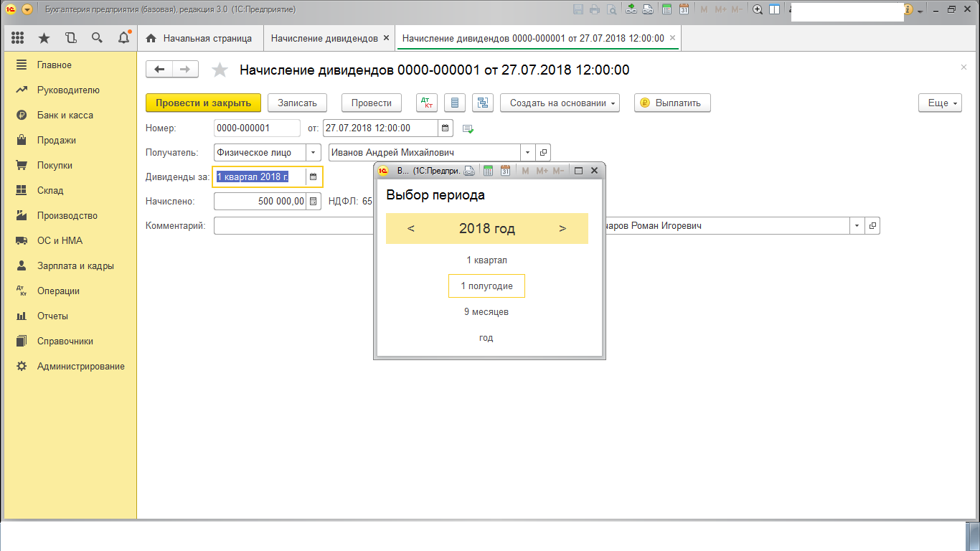Open calculator for Начислено amount
This screenshot has height=551, width=980.
point(314,202)
